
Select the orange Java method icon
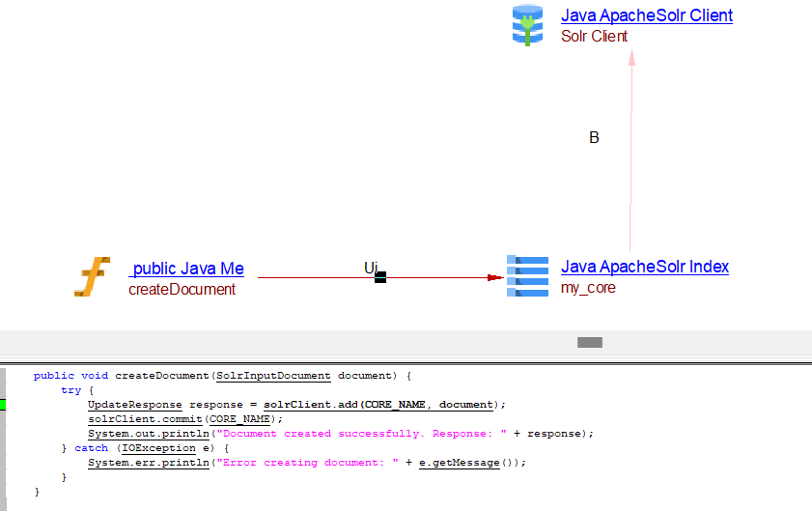92,278
